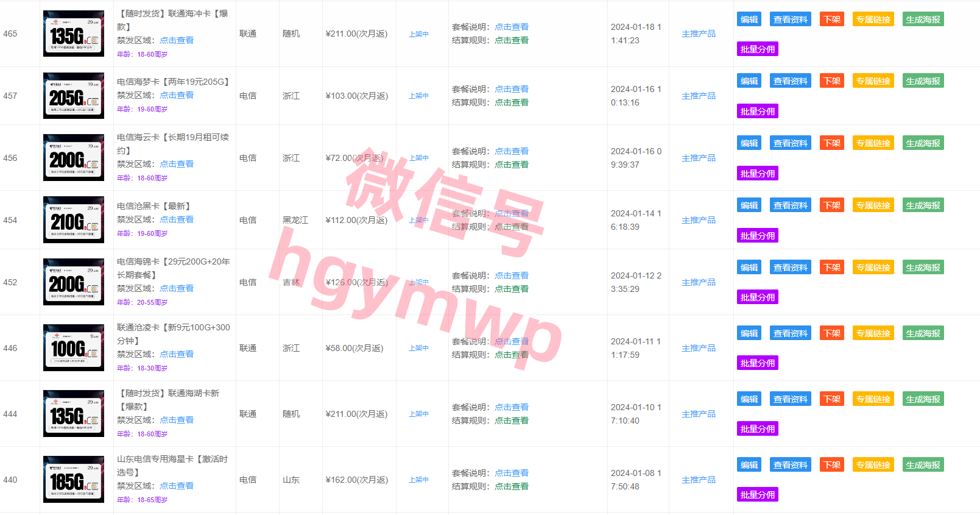The image size is (980, 515).
Task: Click 查看资料 button for row 454
Action: [791, 205]
